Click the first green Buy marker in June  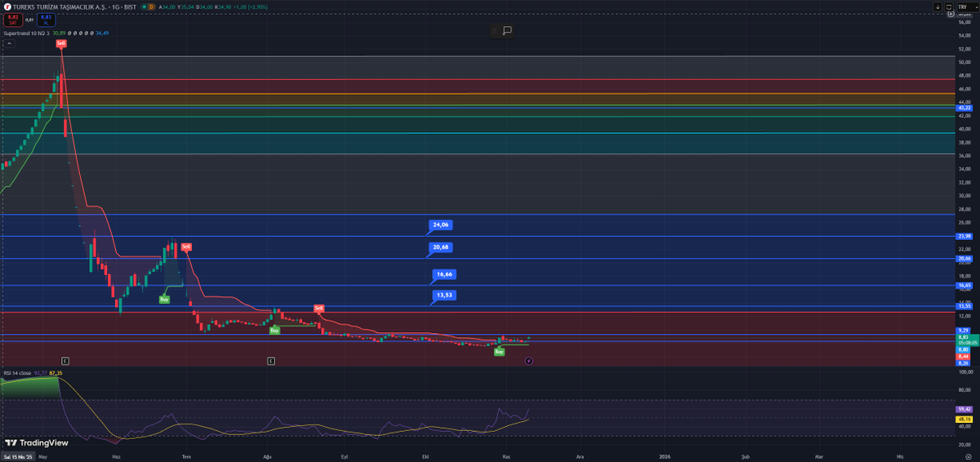click(x=164, y=300)
